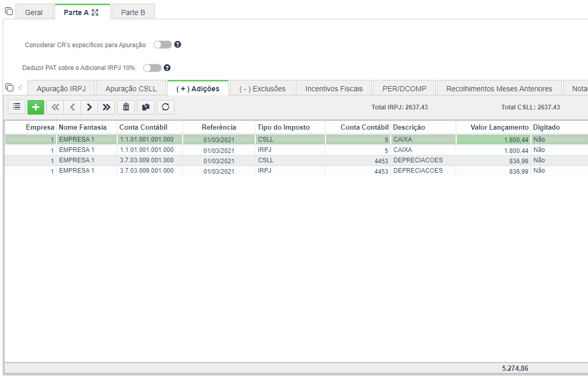
Task: Open the PER/DCOMP sub-tab
Action: tap(404, 89)
